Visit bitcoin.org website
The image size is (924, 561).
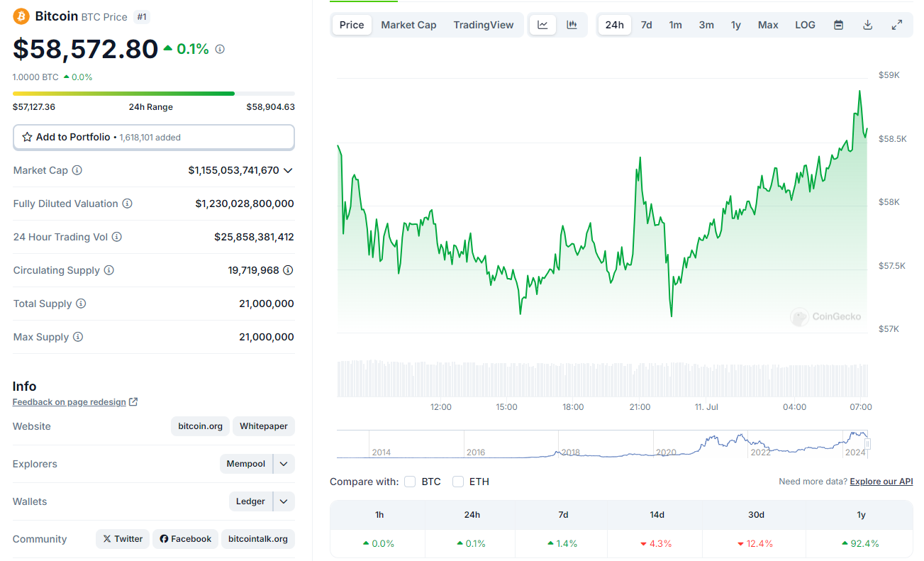point(201,426)
